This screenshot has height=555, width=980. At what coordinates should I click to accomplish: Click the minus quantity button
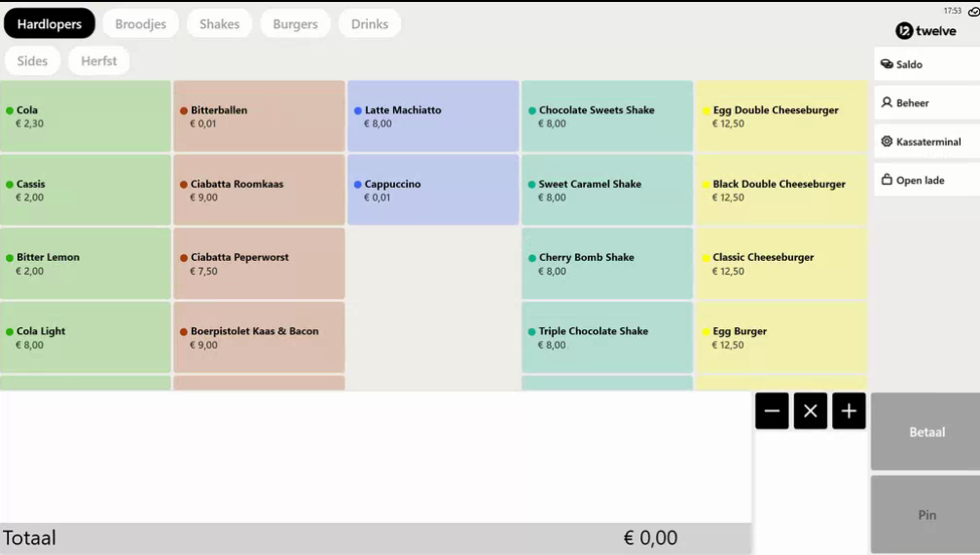pos(772,411)
